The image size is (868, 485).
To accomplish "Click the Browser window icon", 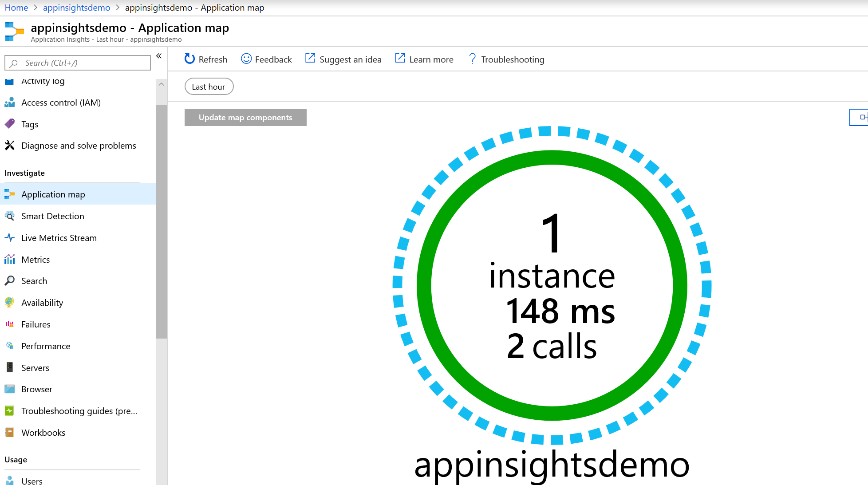I will click(x=9, y=389).
